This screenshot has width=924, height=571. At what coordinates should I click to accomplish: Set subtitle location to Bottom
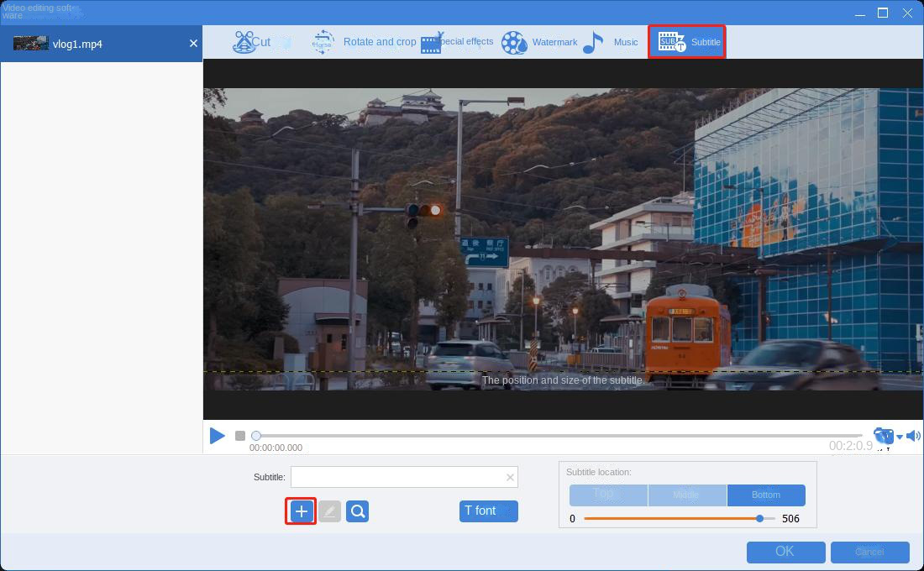(766, 495)
